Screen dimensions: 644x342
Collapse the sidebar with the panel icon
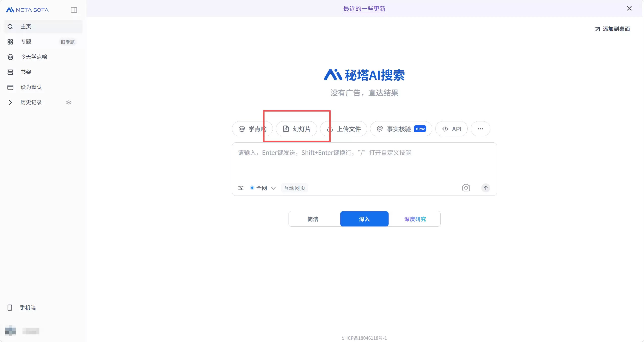[x=74, y=10]
